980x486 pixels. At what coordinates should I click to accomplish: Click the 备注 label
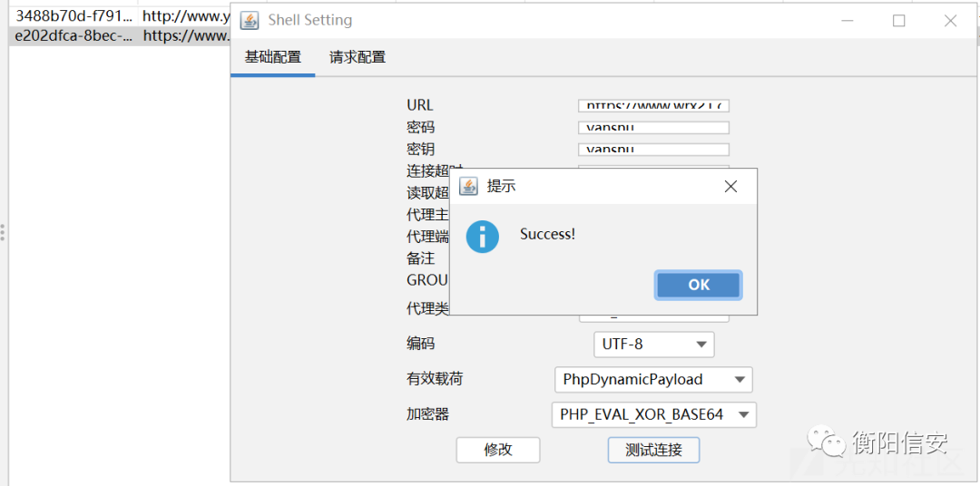[421, 258]
